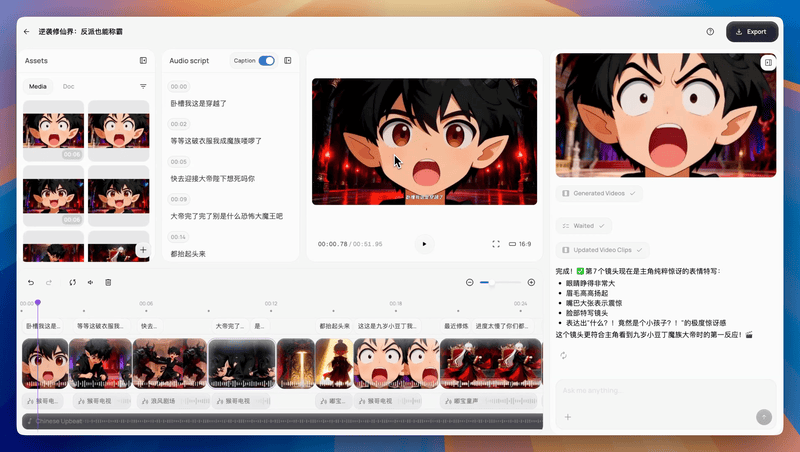
Task: Jump to the 00:02 timestamp in Audio script
Action: [x=179, y=124]
